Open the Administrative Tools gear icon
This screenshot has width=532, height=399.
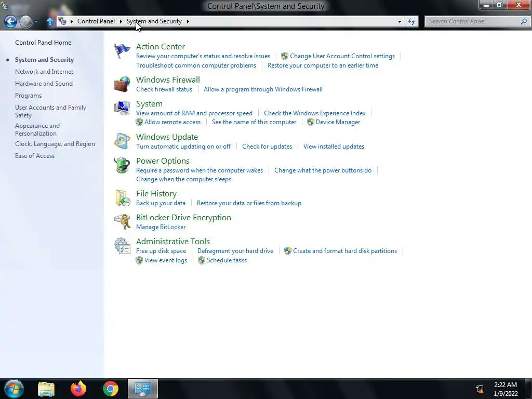click(122, 246)
